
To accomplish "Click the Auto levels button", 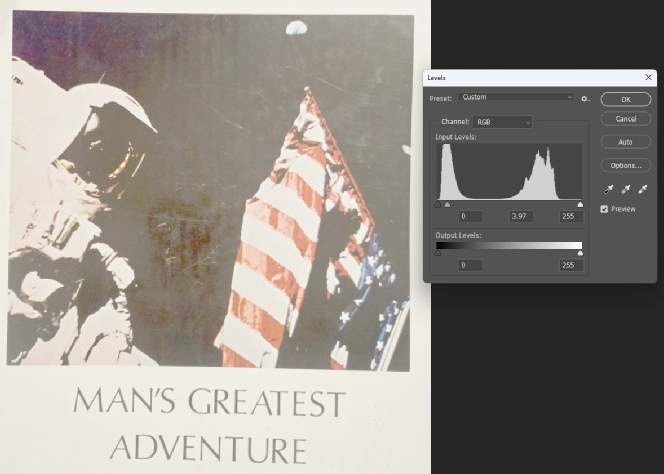I will pyautogui.click(x=626, y=142).
